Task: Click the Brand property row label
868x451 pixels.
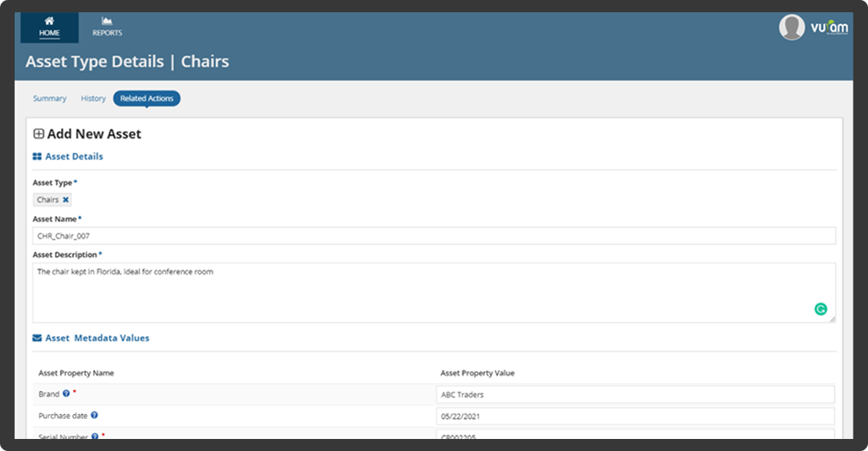Action: pos(49,394)
